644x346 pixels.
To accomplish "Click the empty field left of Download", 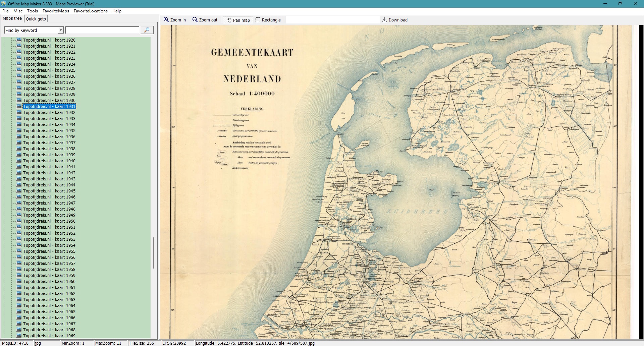I will tap(332, 20).
